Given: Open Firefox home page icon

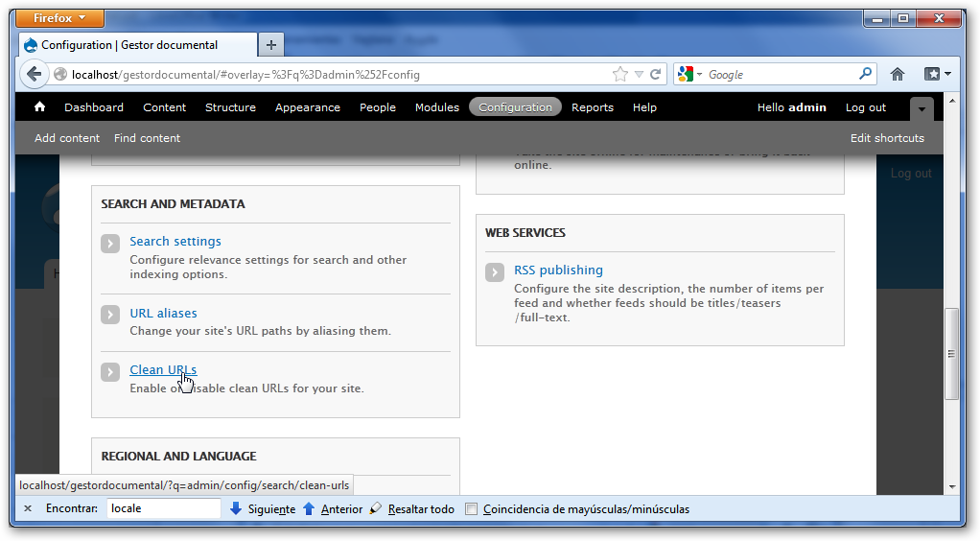Looking at the screenshot, I should tap(898, 74).
